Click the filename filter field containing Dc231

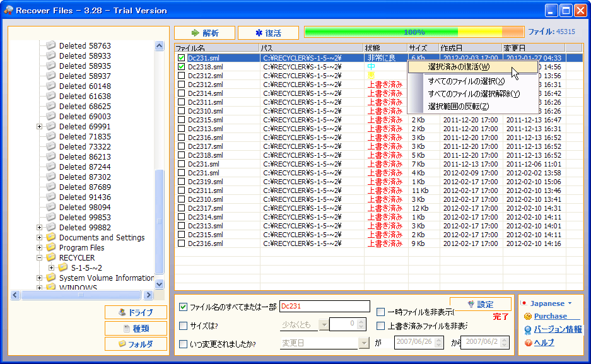[324, 307]
